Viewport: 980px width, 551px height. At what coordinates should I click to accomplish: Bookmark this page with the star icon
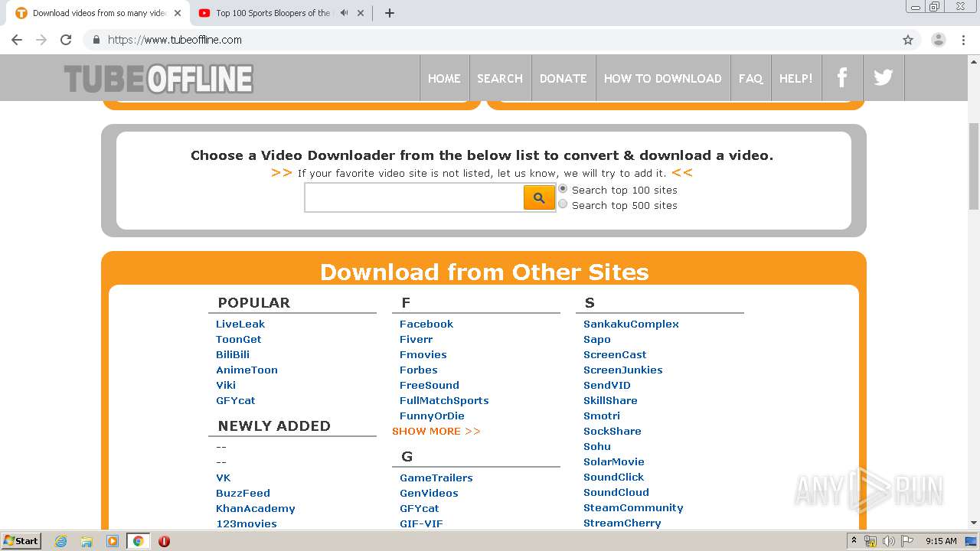point(908,40)
